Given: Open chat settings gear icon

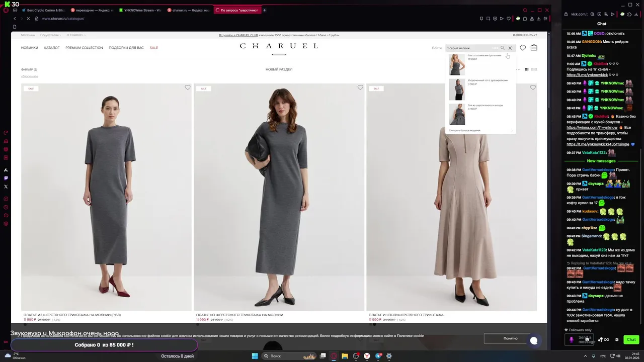Looking at the screenshot, I should (x=617, y=339).
